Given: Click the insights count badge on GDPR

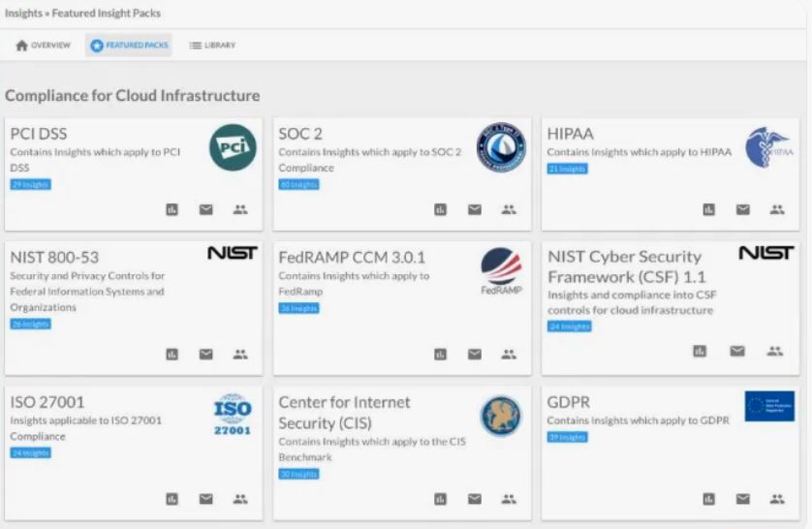Looking at the screenshot, I should tap(568, 437).
